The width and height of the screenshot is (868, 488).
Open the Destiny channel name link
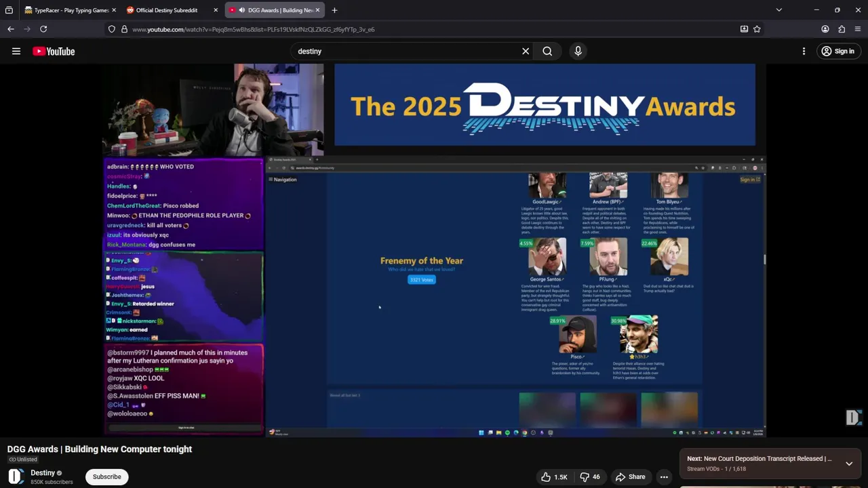tap(43, 473)
